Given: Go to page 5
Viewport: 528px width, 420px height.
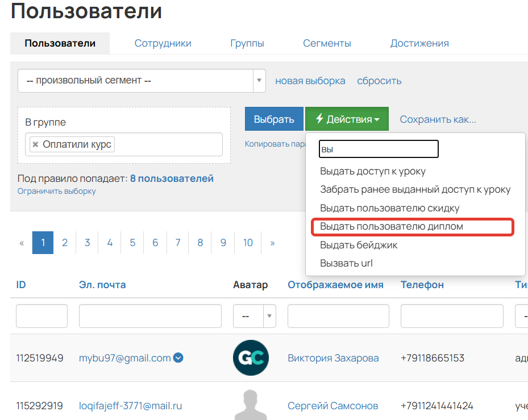Looking at the screenshot, I should [132, 243].
